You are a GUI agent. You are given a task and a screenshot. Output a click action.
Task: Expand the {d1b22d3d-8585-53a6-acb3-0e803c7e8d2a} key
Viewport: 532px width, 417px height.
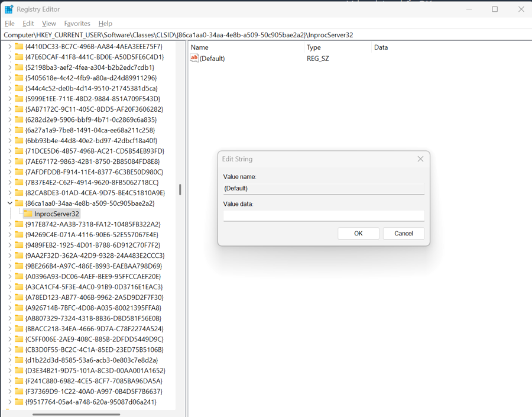point(9,360)
